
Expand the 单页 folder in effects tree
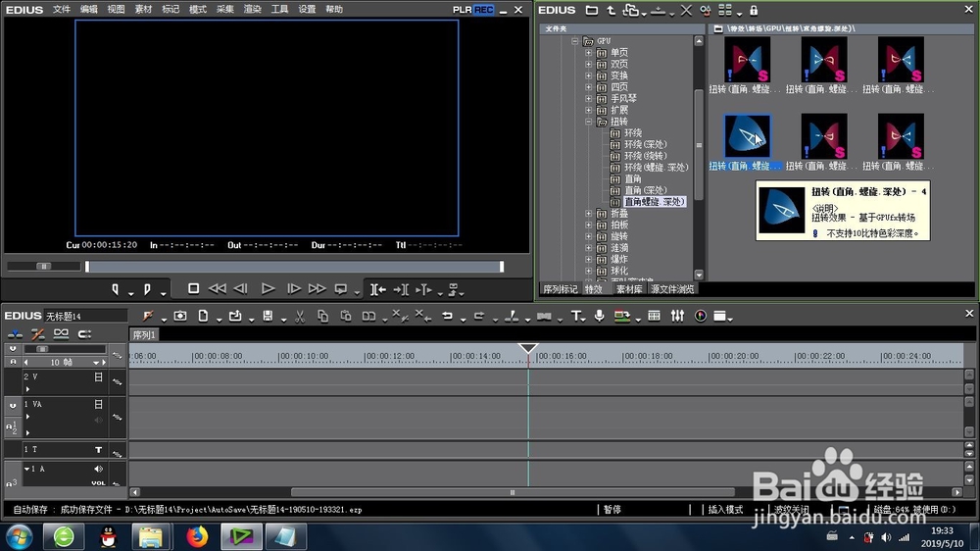(x=588, y=53)
